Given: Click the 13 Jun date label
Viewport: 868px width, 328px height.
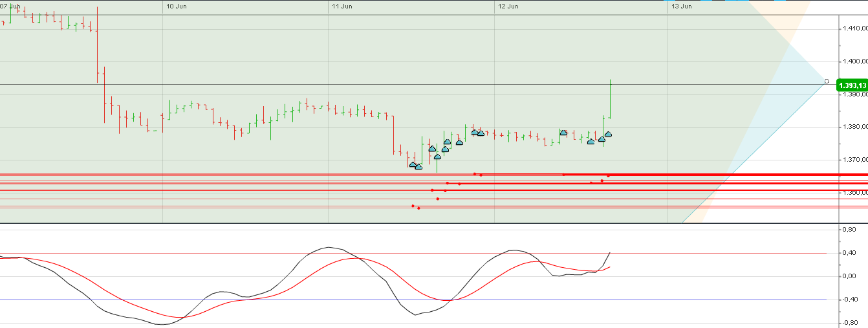Looking at the screenshot, I should [x=682, y=6].
